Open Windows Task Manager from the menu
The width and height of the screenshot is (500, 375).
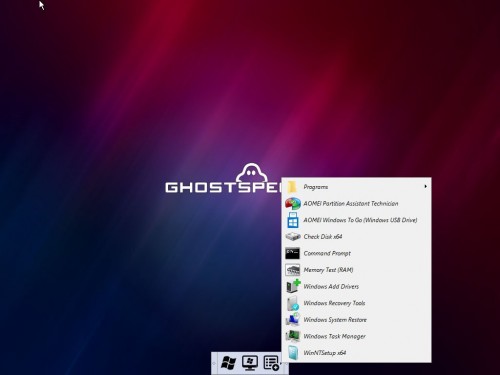(356, 336)
